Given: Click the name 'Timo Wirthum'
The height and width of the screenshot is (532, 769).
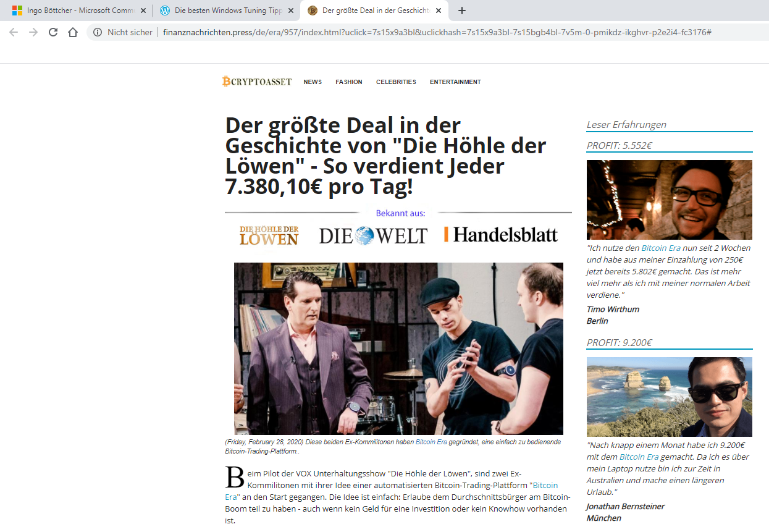Looking at the screenshot, I should pyautogui.click(x=613, y=309).
